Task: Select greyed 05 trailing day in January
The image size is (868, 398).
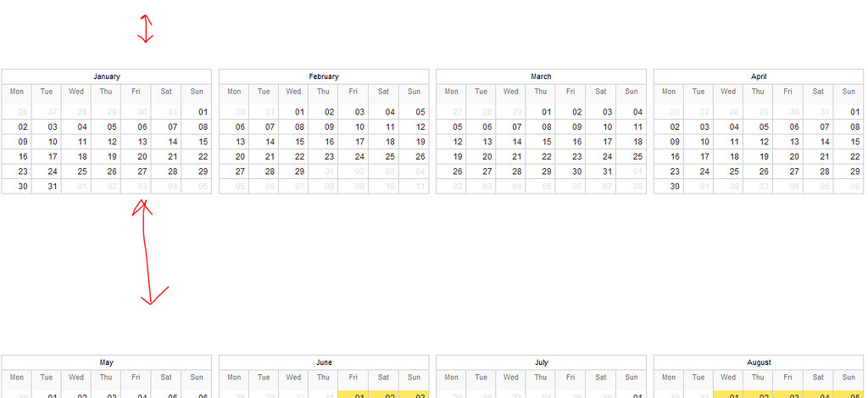Action: click(x=197, y=186)
